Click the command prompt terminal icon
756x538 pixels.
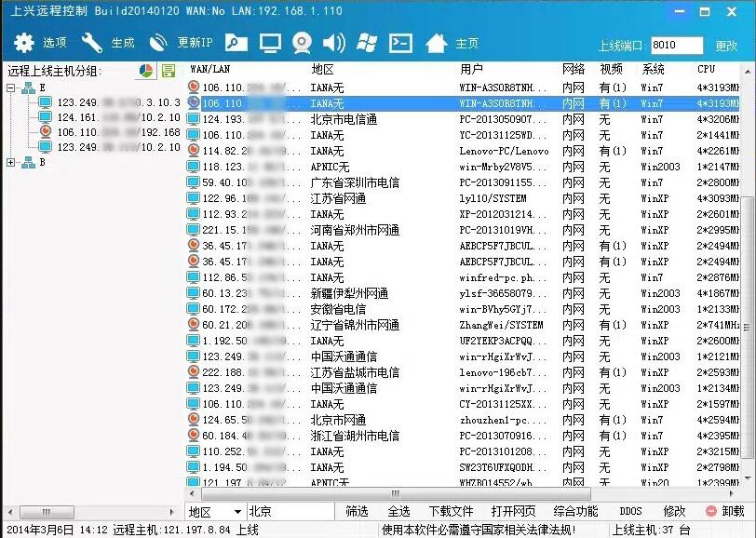[x=400, y=43]
